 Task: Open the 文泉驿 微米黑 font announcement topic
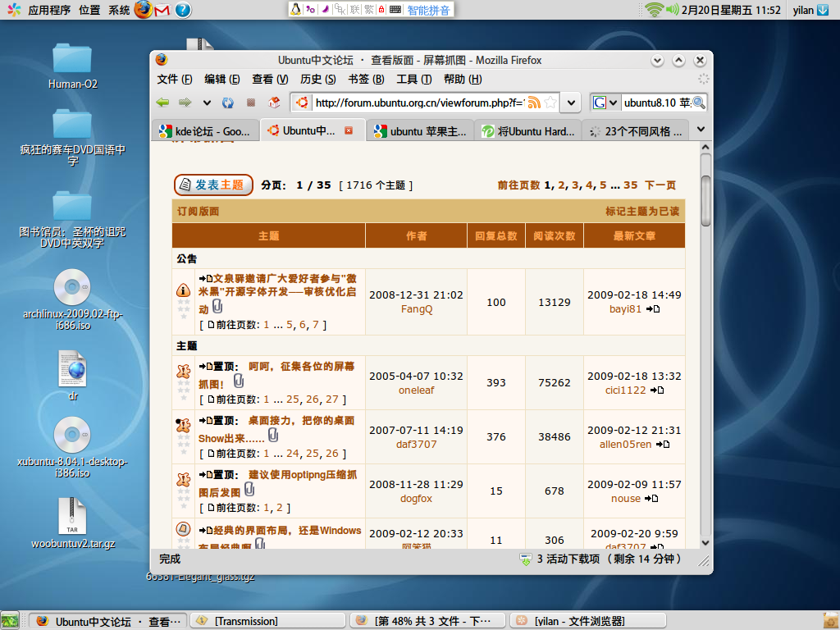[277, 293]
